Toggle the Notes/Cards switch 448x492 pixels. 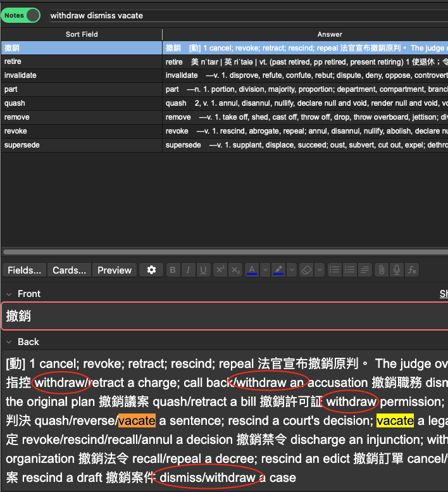point(21,15)
